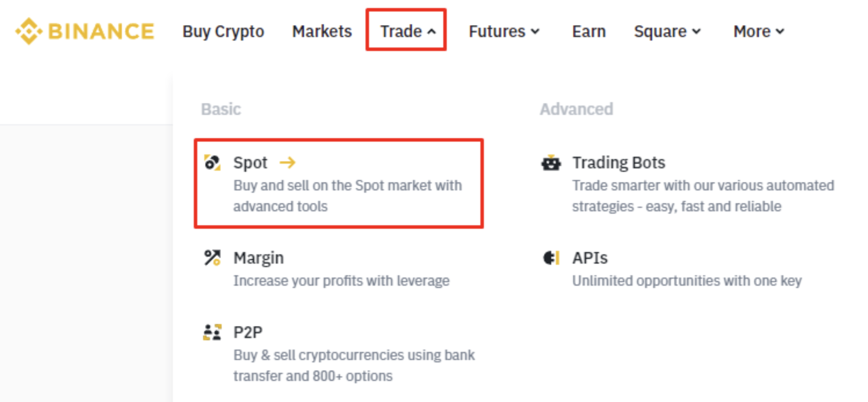Select the P2P trading option
The image size is (868, 402).
(x=248, y=332)
